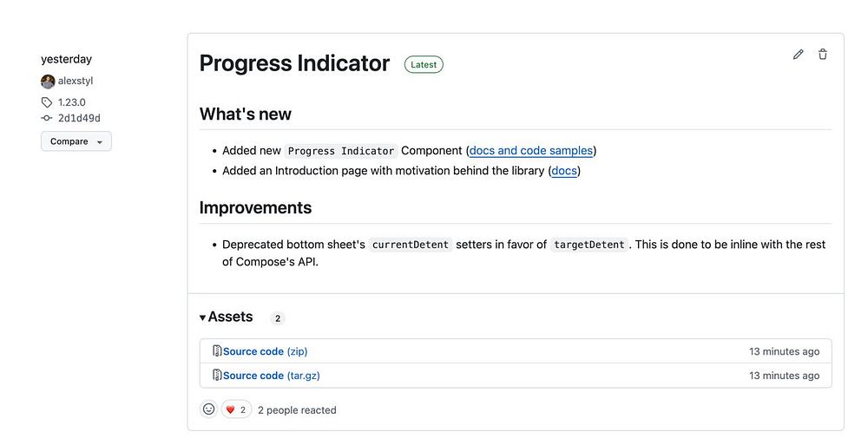868x445 pixels.
Task: Open commit 2d1d49d
Action: tap(79, 118)
